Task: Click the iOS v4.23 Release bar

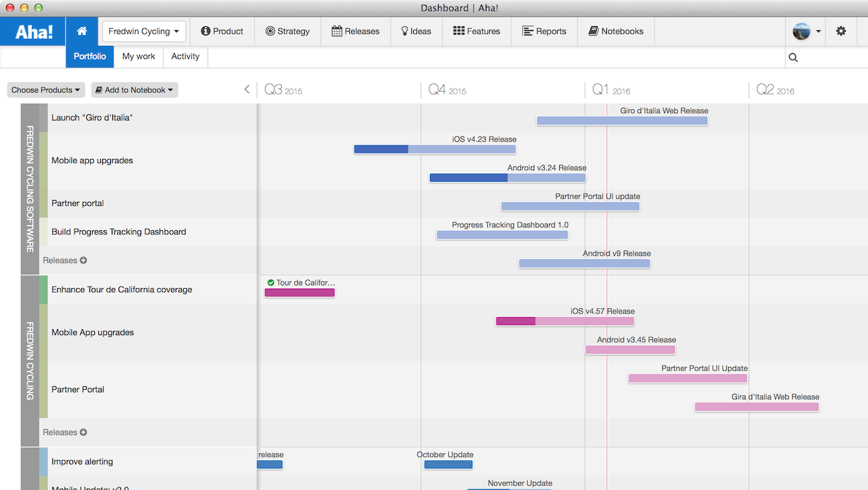Action: click(x=435, y=149)
